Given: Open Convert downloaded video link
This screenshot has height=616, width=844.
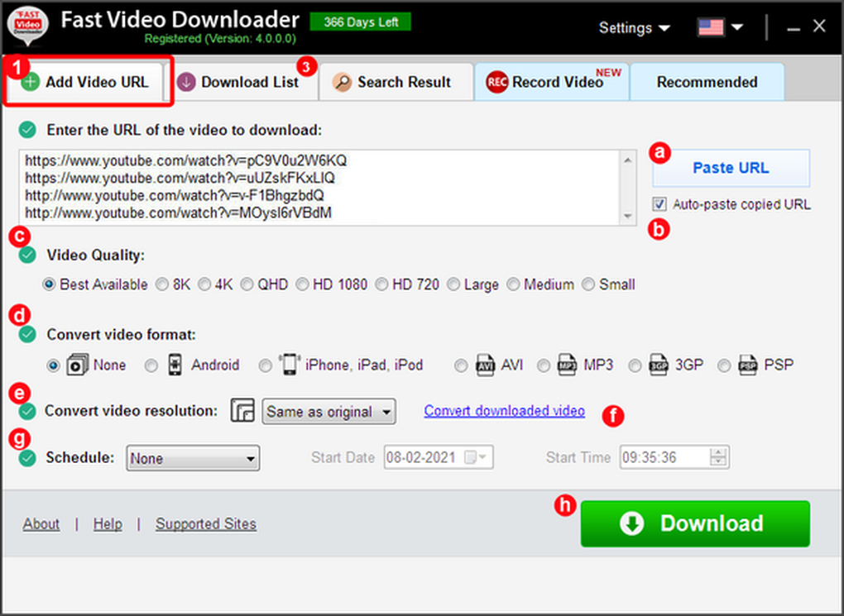Looking at the screenshot, I should tap(505, 411).
